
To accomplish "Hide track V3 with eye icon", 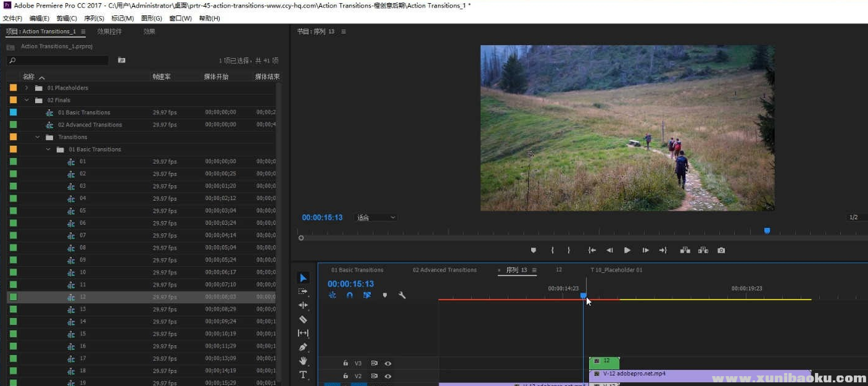I will (x=388, y=363).
